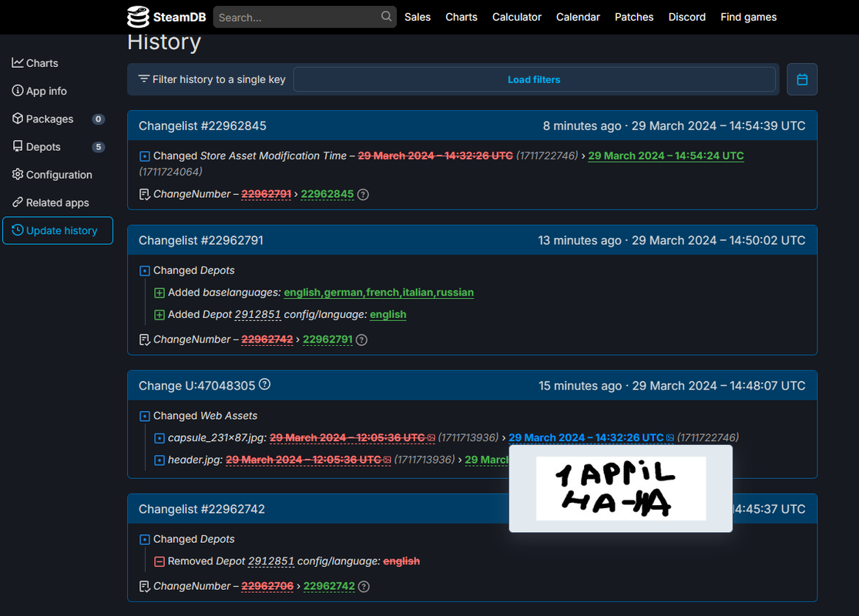The height and width of the screenshot is (616, 859).
Task: Click the Packages count badge '0'
Action: coord(98,119)
